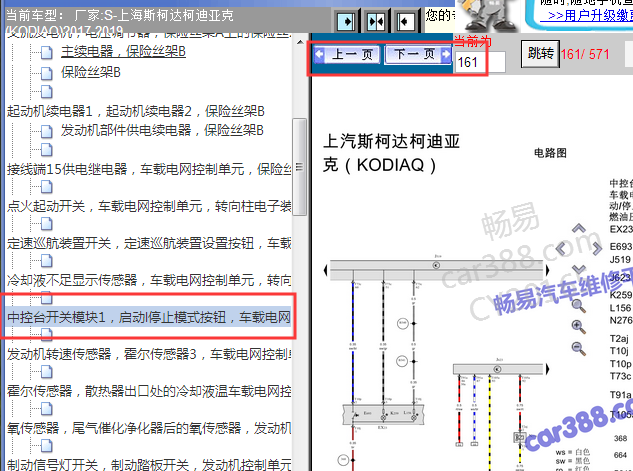Click page icon above 冷却液不足显示传感器 row
The image size is (633, 471).
[x=47, y=261]
